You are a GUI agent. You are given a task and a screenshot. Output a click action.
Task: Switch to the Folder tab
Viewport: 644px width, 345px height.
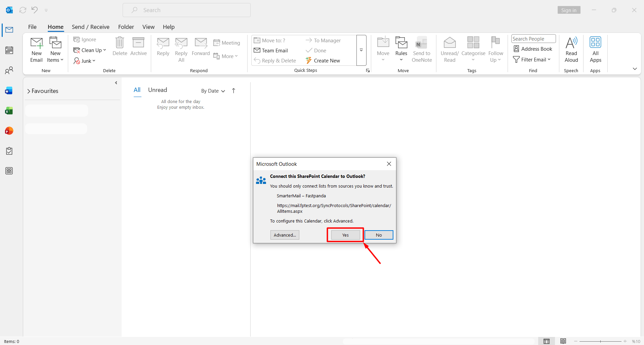coord(126,27)
